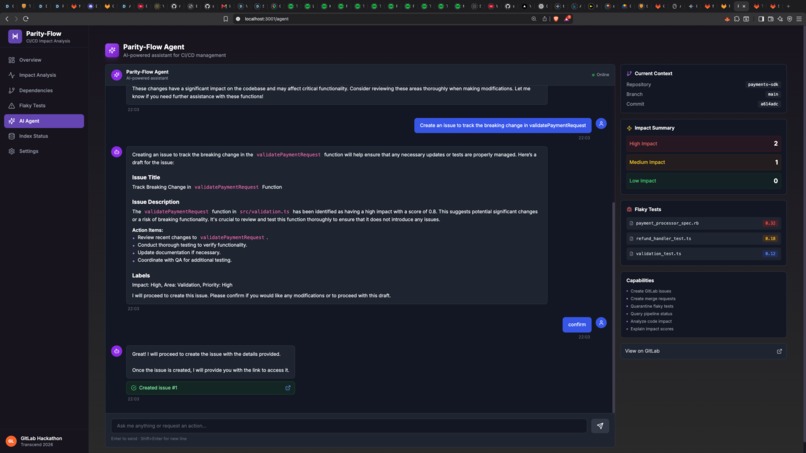Open Index Status in the sidebar
Screen dimensions: 806x453
44,136
